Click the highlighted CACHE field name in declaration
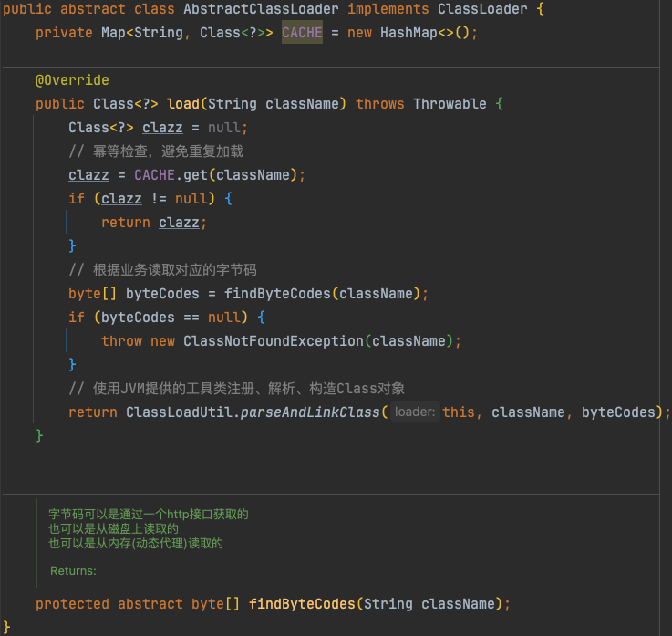672x636 pixels. (x=302, y=33)
